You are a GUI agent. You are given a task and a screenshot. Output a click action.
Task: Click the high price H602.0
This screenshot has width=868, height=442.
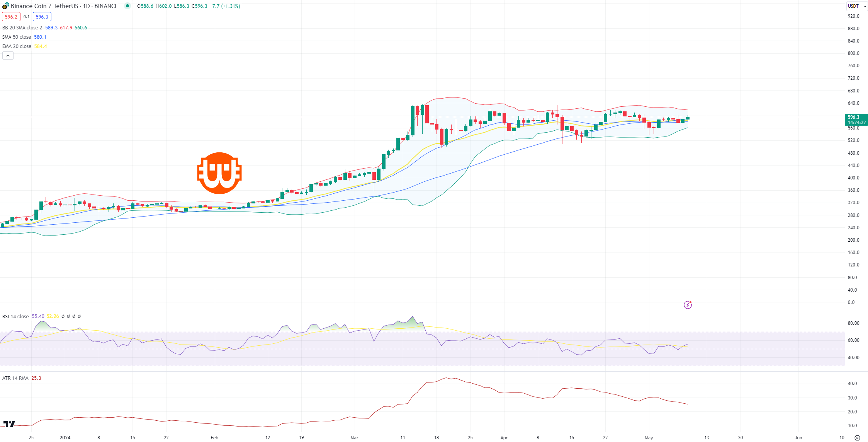(x=163, y=6)
